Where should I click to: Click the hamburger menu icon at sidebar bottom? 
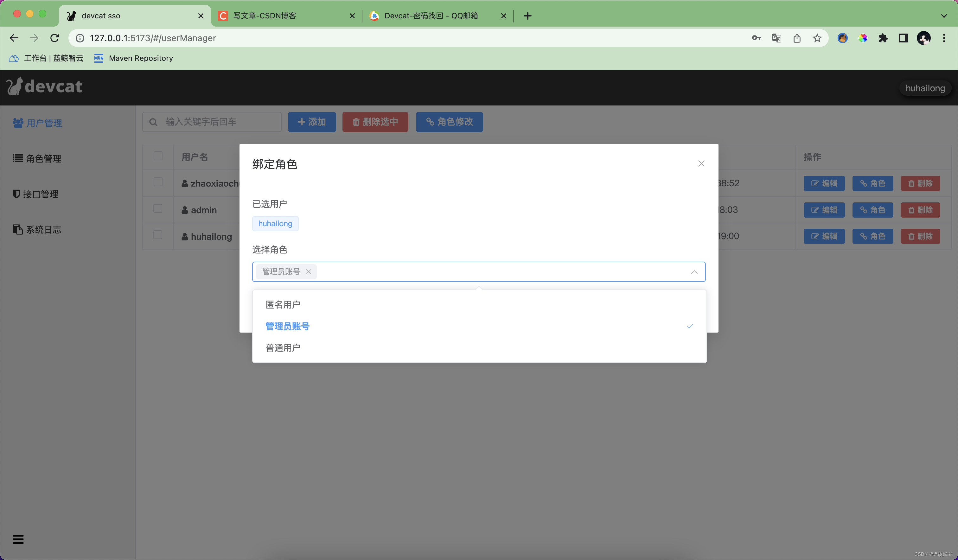tap(18, 539)
